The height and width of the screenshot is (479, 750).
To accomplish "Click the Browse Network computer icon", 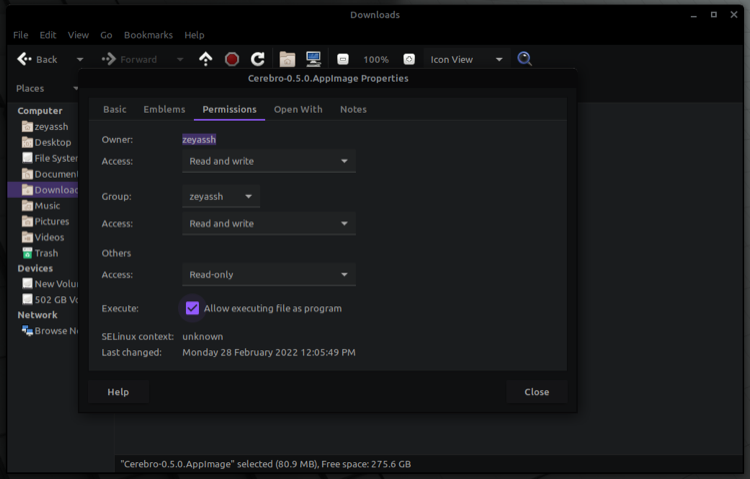I will click(27, 331).
